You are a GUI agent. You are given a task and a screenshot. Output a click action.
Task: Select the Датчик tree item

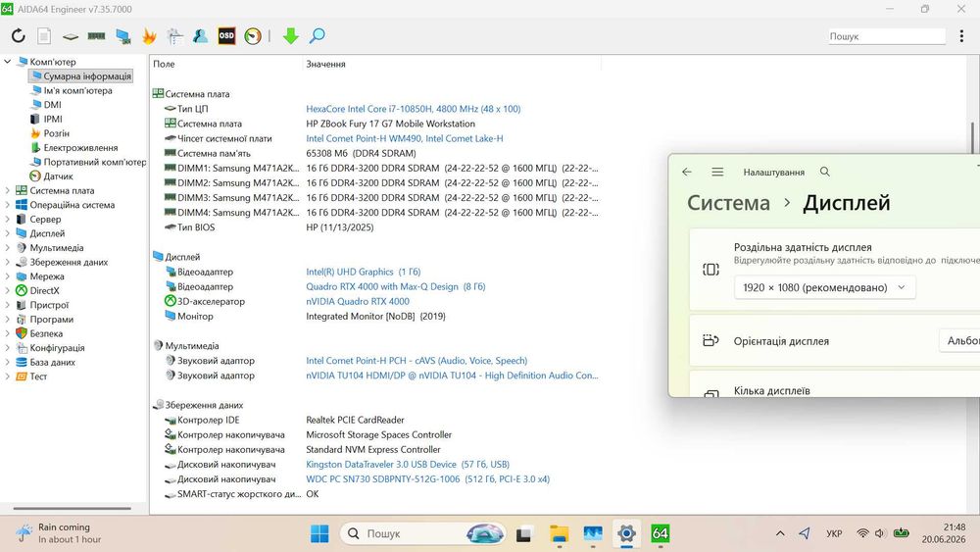[x=58, y=176]
